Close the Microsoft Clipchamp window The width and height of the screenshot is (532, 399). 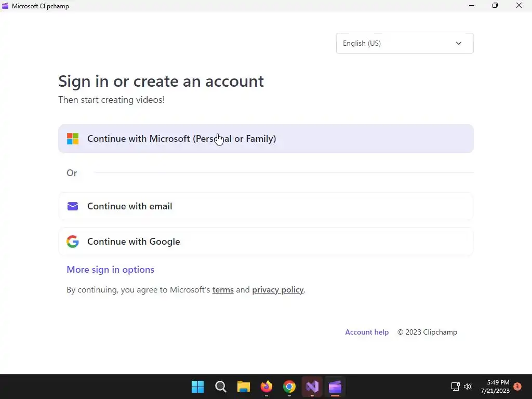(519, 5)
